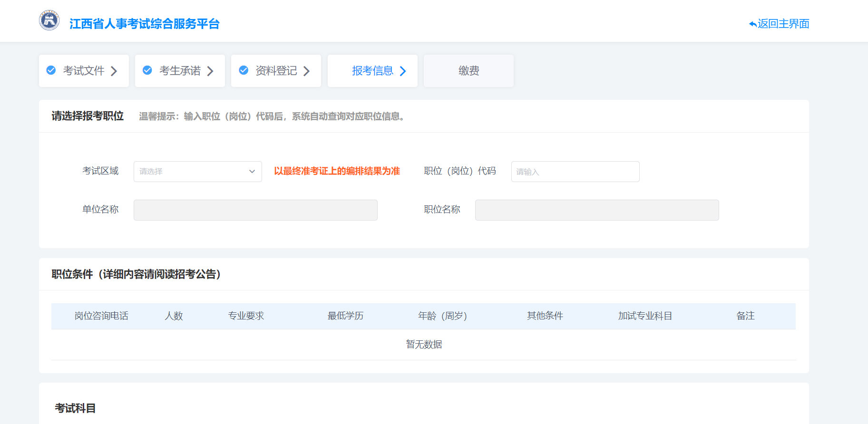The width and height of the screenshot is (868, 424).
Task: Focus the 职位(岗位)代码 input field
Action: (x=575, y=172)
